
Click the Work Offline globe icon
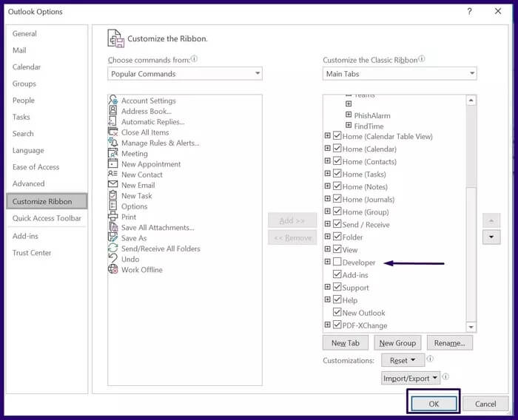coord(113,269)
